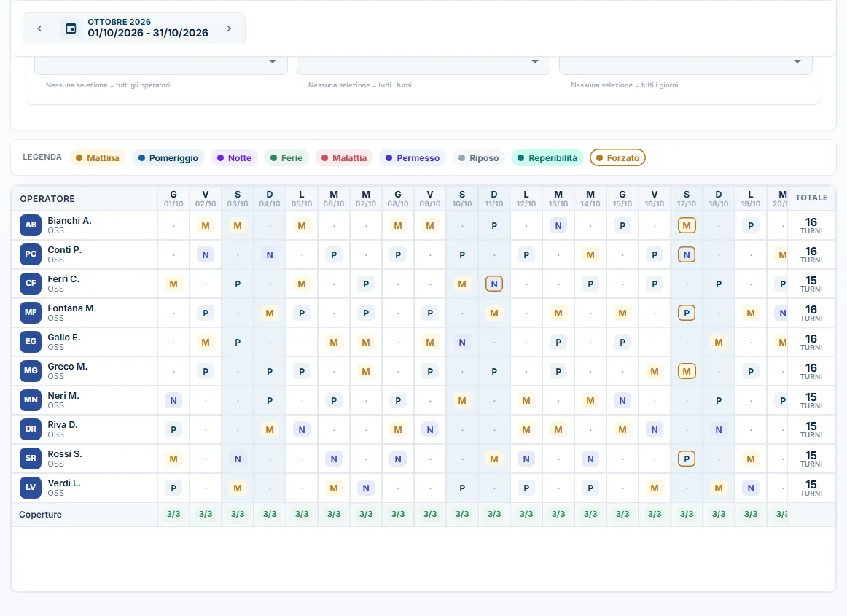Select the MG avatar badge of Greco M.
Viewport: 847px width, 616px height.
[31, 371]
